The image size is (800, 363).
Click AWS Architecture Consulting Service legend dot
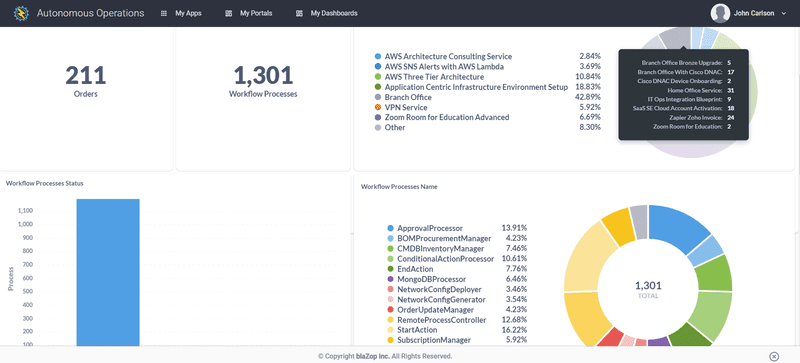(x=378, y=57)
